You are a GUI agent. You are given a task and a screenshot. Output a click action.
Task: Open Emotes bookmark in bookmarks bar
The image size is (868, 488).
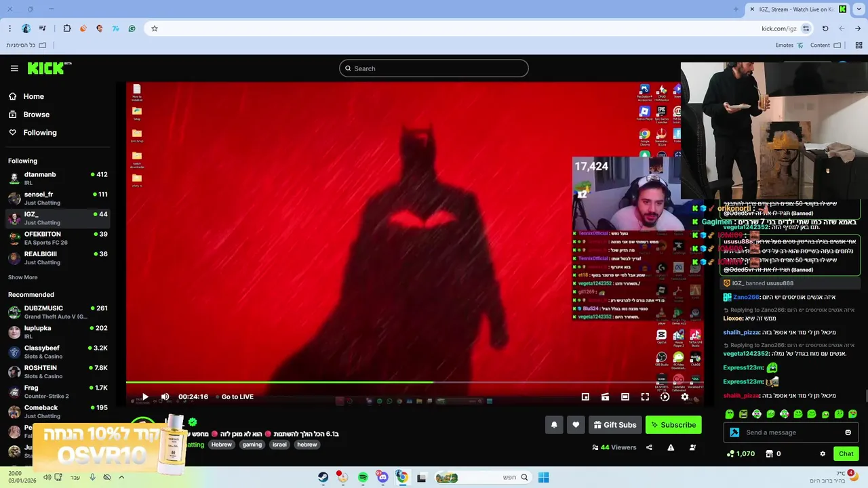(789, 45)
